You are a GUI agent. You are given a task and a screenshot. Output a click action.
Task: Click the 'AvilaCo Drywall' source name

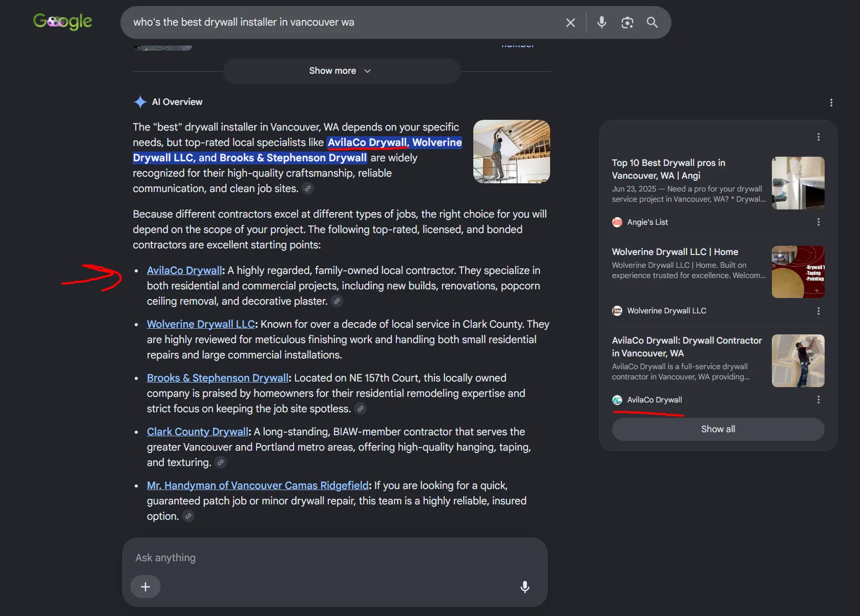654,400
